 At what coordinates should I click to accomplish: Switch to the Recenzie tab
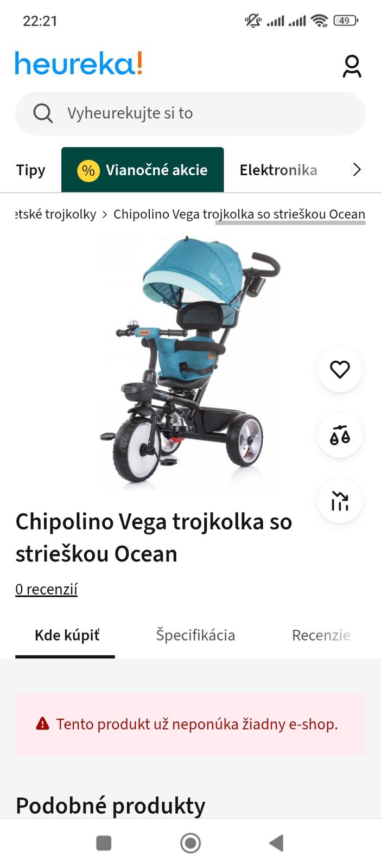(321, 635)
